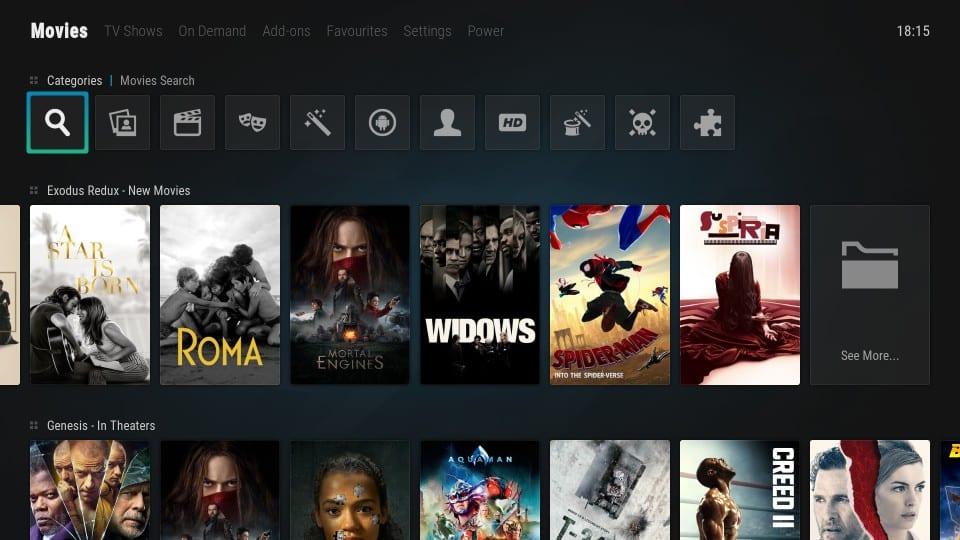
Task: Click the Exodus Redux - New Movies heading
Action: click(119, 190)
